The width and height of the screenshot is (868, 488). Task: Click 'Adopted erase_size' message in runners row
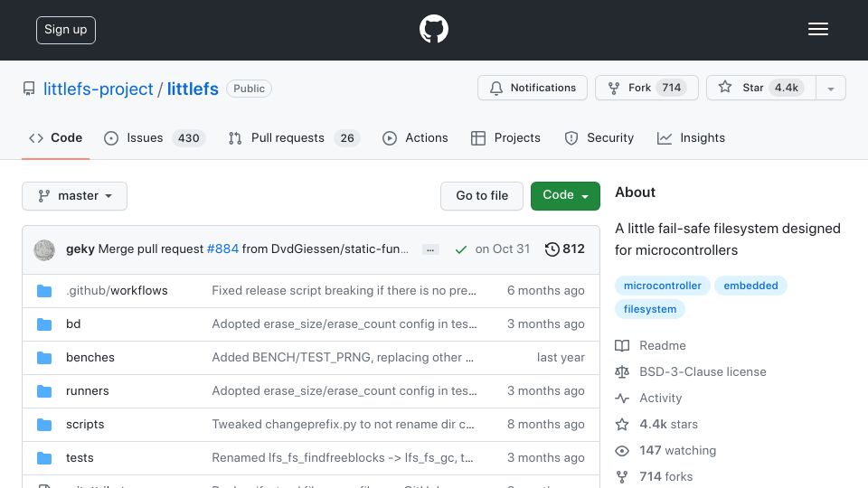pyautogui.click(x=344, y=390)
